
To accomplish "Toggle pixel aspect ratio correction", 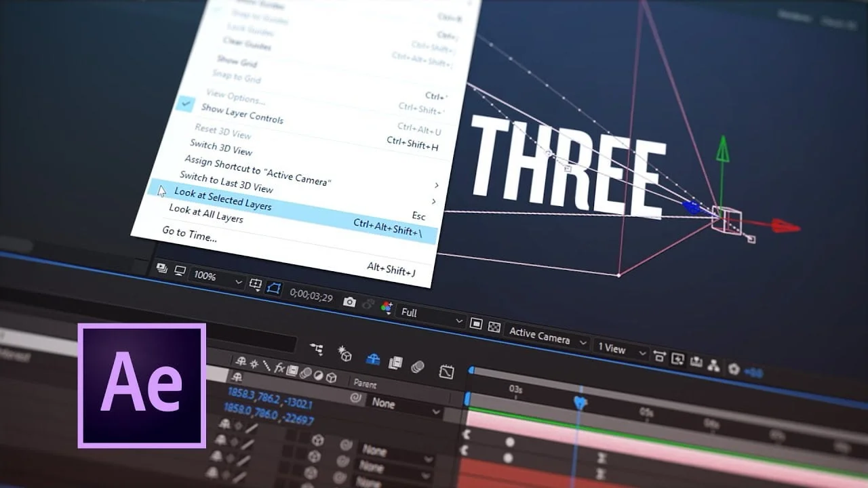I will (659, 356).
